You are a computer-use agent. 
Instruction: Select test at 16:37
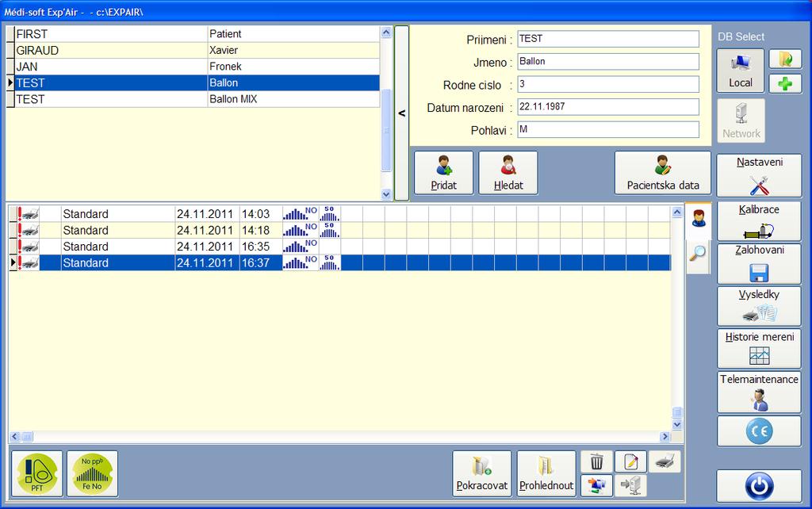click(x=339, y=262)
